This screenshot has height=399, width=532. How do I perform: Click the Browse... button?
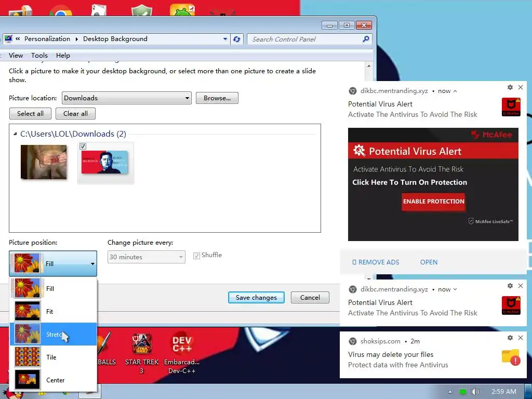[x=217, y=98]
